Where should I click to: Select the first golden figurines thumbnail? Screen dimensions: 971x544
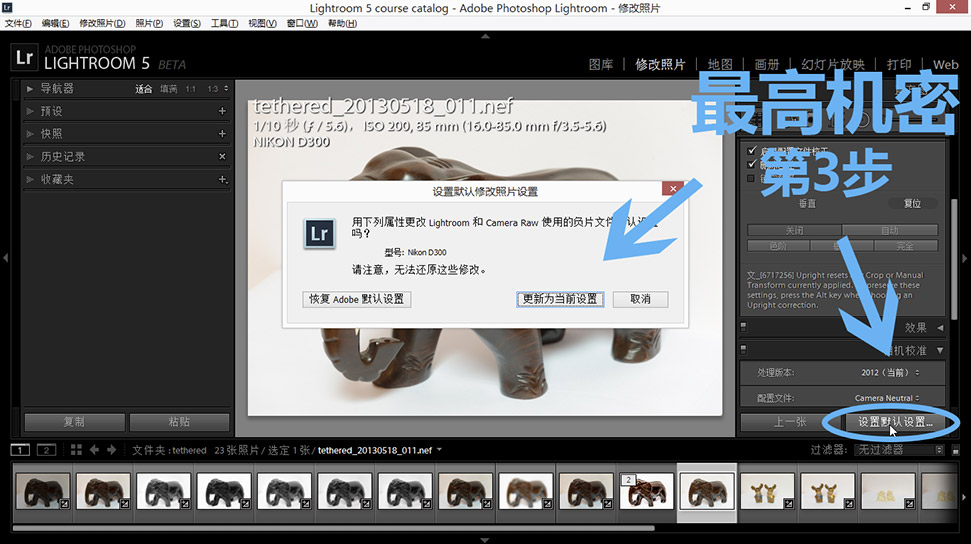(767, 492)
